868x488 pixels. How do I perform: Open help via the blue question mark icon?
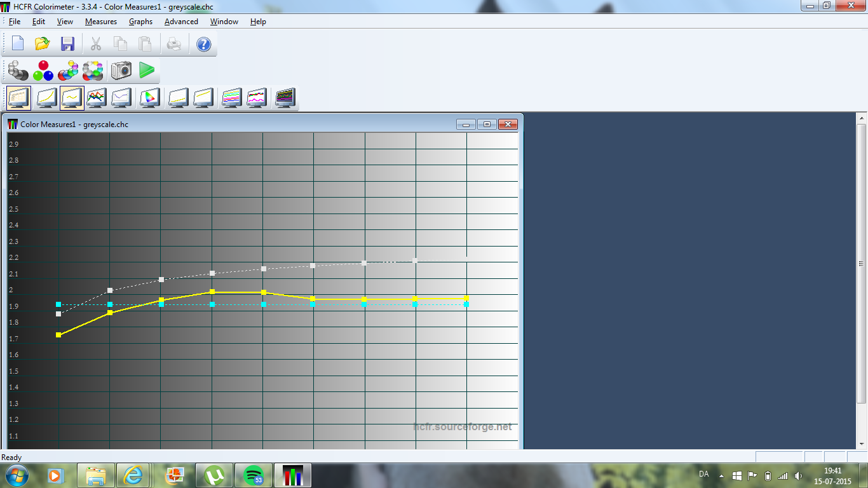(203, 44)
